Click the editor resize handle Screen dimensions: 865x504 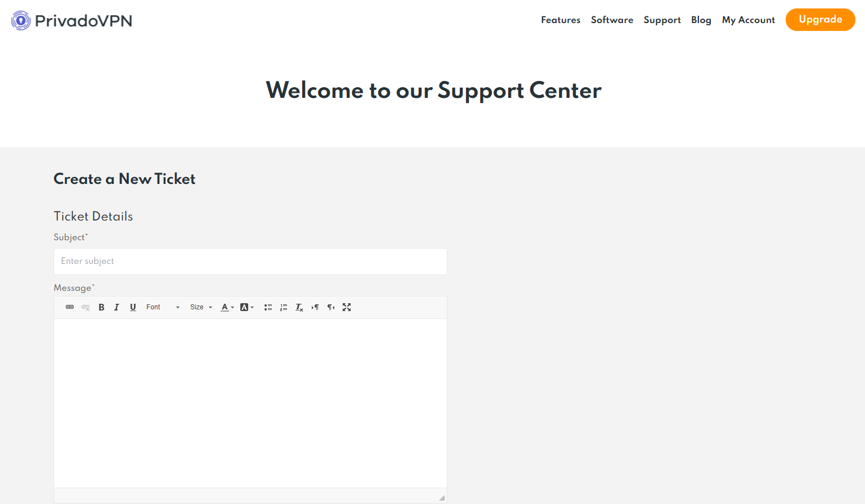point(442,498)
